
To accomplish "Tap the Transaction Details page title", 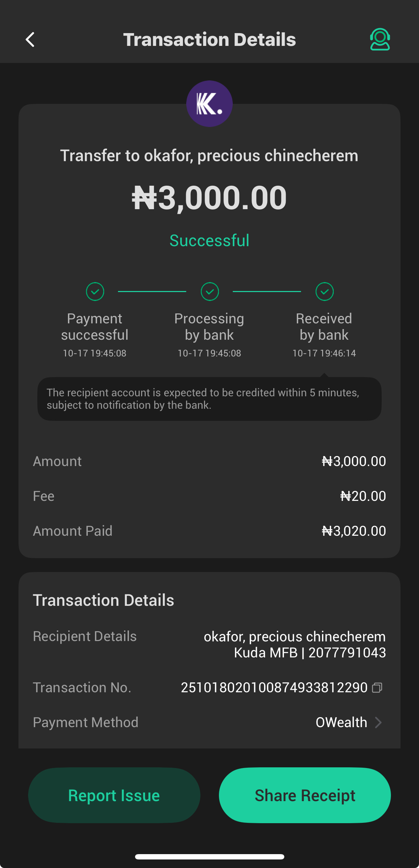I will (x=209, y=39).
